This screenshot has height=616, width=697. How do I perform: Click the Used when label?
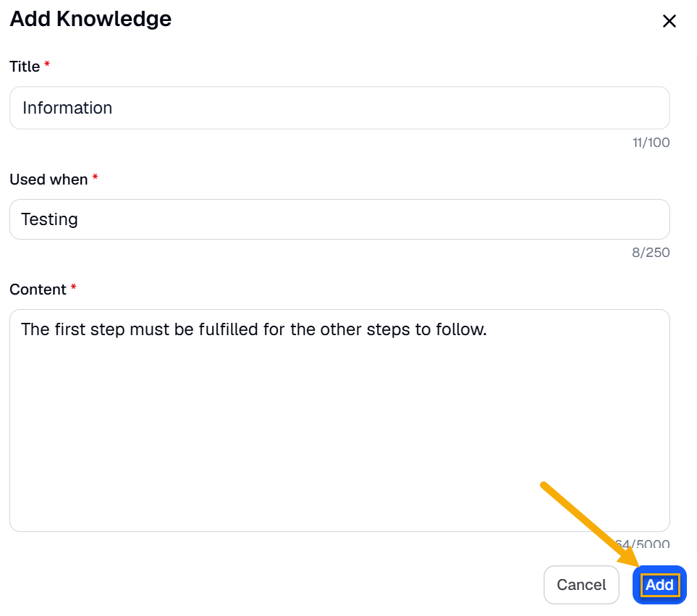[x=49, y=180]
